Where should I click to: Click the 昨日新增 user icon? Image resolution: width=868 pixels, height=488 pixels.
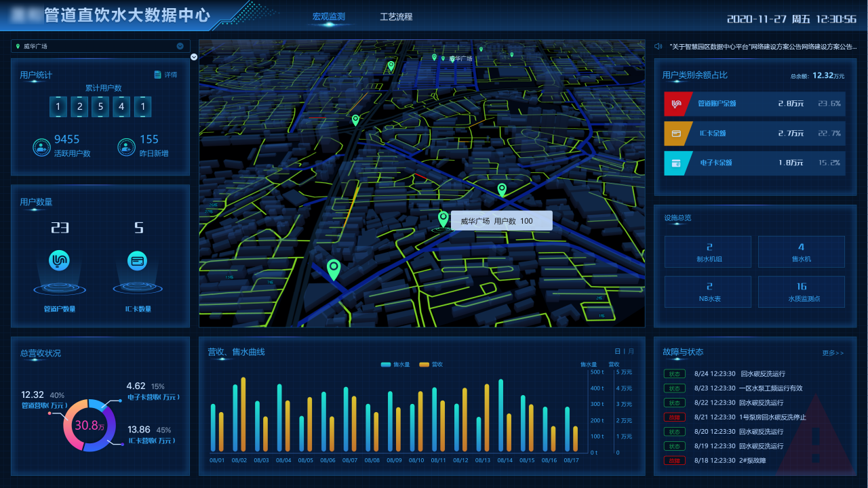click(x=126, y=147)
